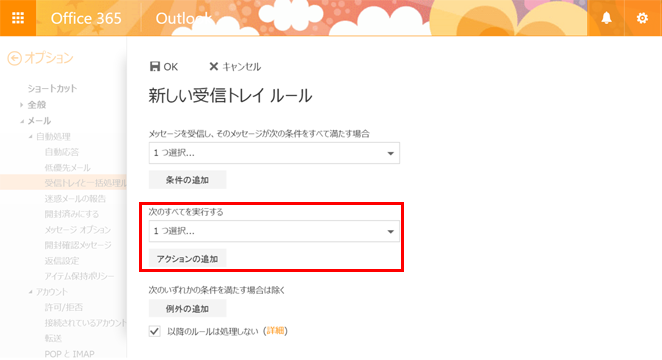Image resolution: width=662 pixels, height=360 pixels.
Task: Select 許可/拒否 in sidebar
Action: [x=64, y=307]
